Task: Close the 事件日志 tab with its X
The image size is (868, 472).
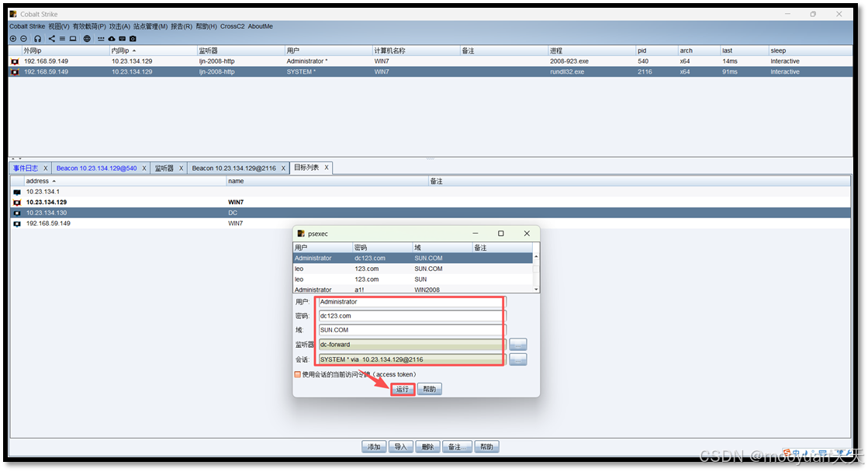Action: [x=46, y=168]
